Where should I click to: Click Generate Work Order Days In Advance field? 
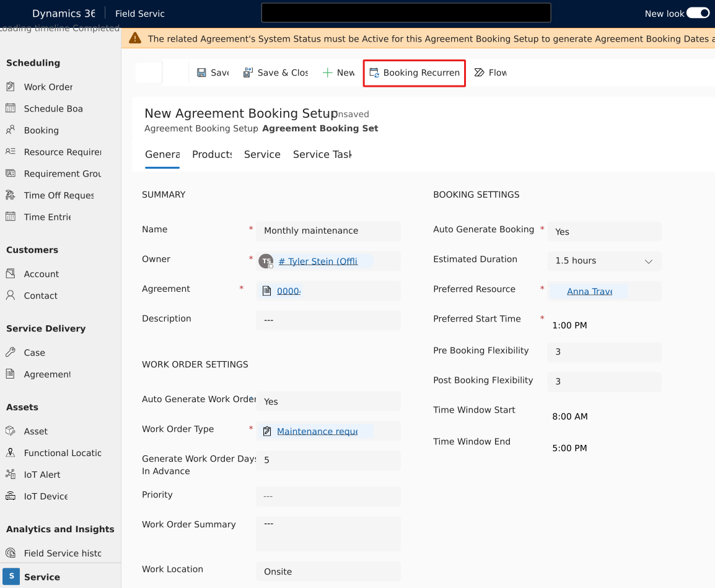[x=328, y=460]
